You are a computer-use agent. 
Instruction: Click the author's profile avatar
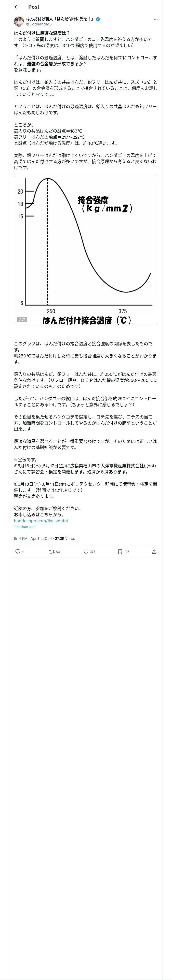(x=19, y=21)
